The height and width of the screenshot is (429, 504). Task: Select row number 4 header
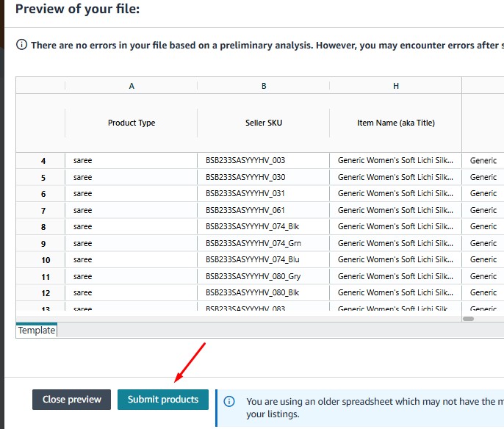[43, 161]
